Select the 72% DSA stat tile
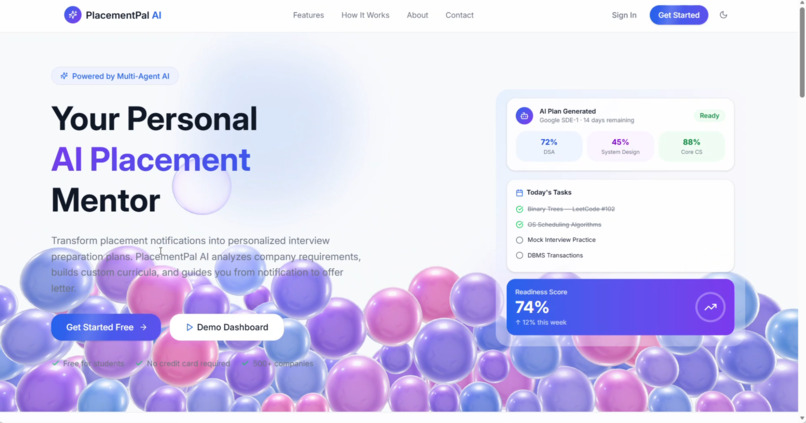This screenshot has height=423, width=806. click(x=548, y=146)
